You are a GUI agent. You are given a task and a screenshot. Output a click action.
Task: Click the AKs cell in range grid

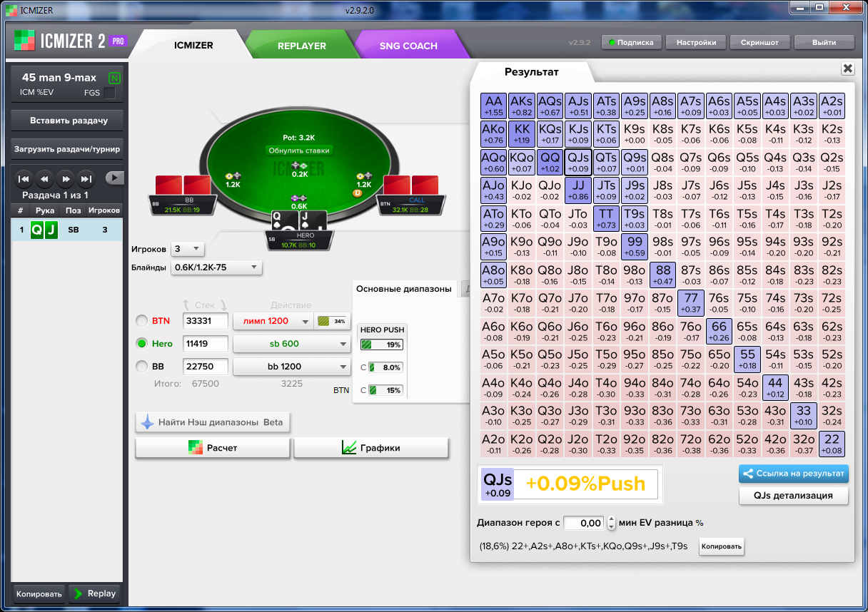tap(522, 106)
